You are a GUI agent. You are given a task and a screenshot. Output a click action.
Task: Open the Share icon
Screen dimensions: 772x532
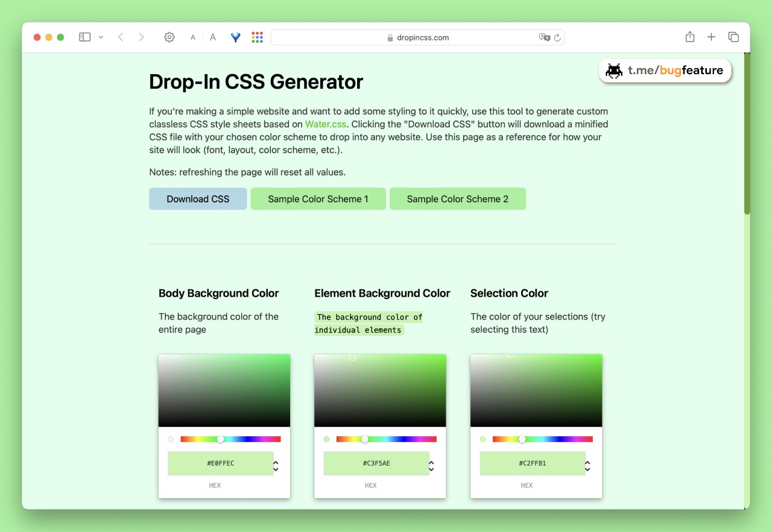[x=690, y=37]
